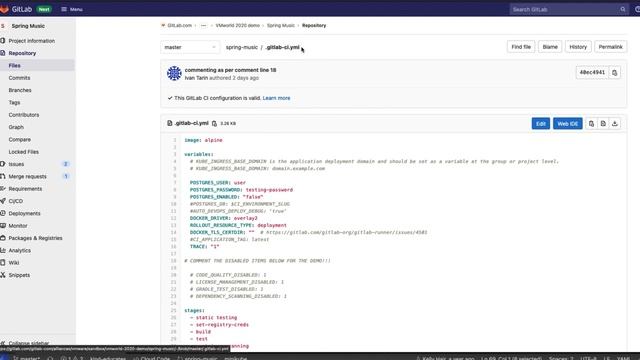Click the search magnifier icon
This screenshot has width=640, height=360.
[x=623, y=9]
